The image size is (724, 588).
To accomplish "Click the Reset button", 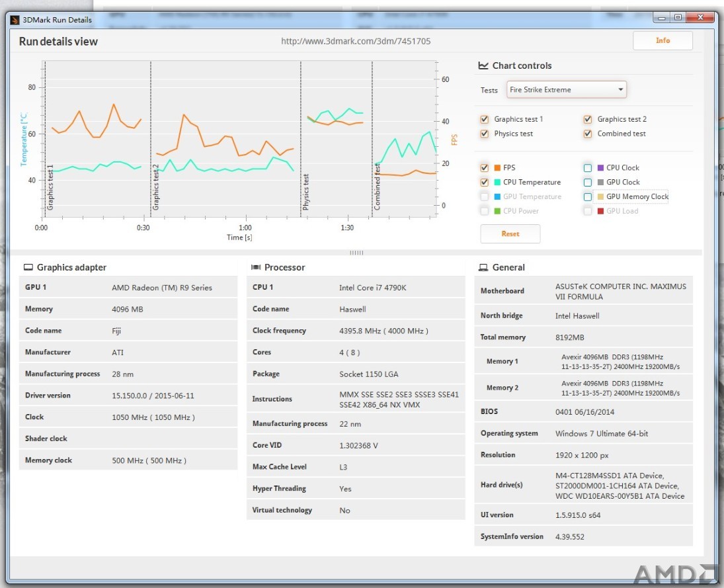I will pyautogui.click(x=510, y=233).
